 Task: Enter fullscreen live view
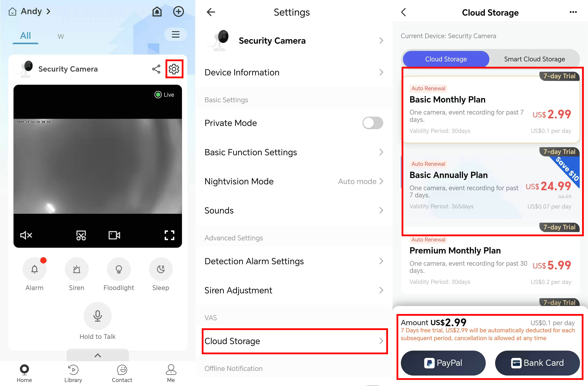170,235
